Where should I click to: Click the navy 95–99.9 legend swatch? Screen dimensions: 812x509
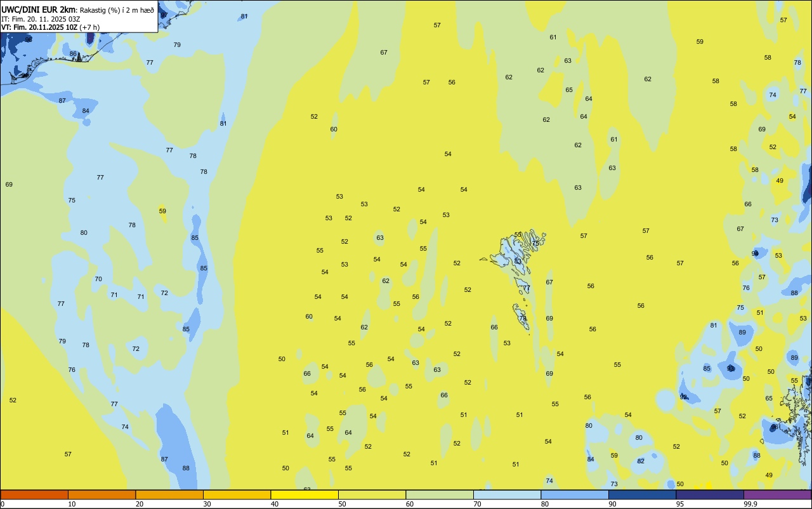pyautogui.click(x=710, y=494)
